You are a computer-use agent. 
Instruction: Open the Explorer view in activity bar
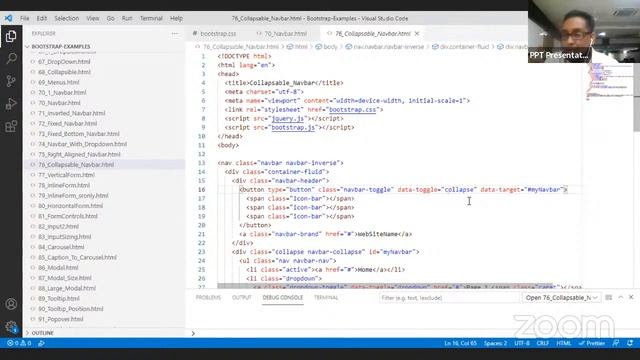pyautogui.click(x=11, y=36)
